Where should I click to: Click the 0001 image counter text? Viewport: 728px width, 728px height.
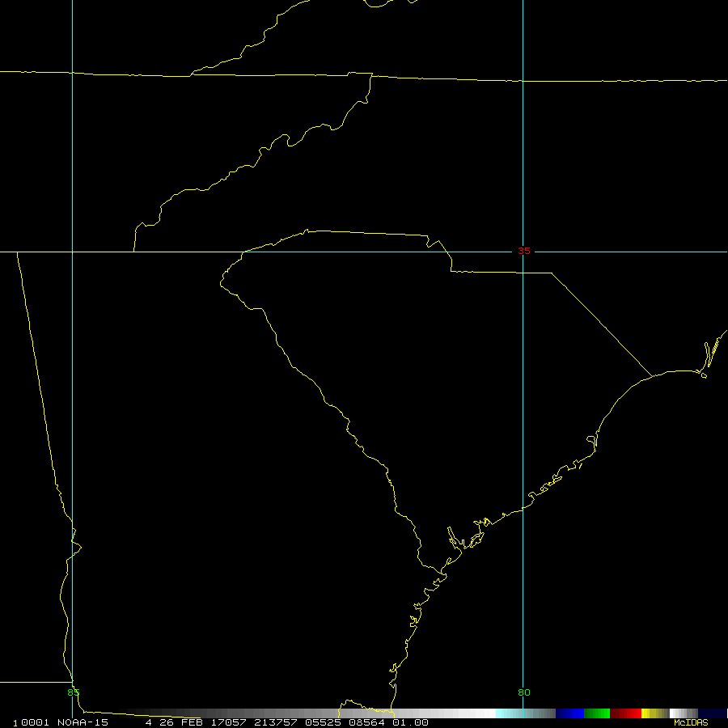pos(35,722)
